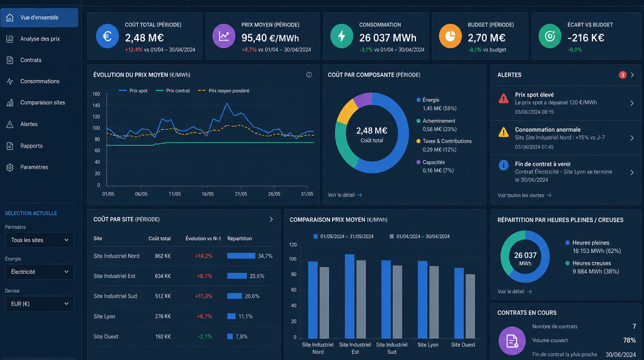Click Voir le détail under heures pleines/creuses
The height and width of the screenshot is (360, 644).
point(515,291)
